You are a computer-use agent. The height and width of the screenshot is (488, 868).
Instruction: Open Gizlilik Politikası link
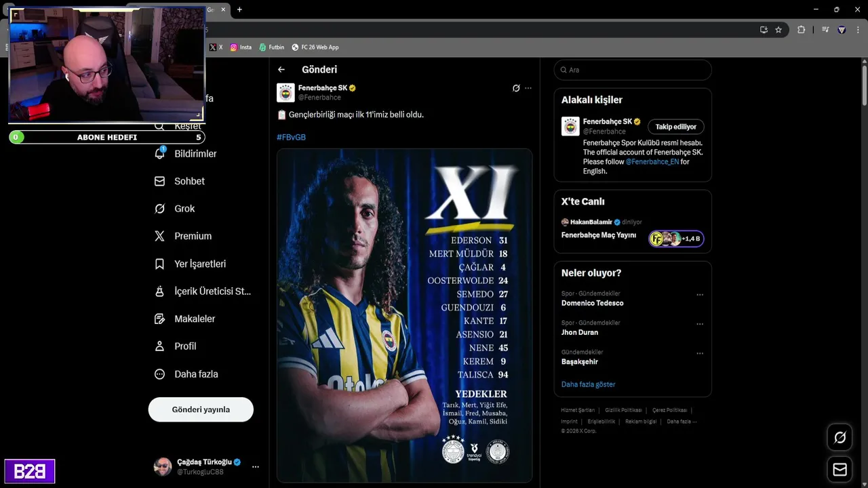point(623,410)
